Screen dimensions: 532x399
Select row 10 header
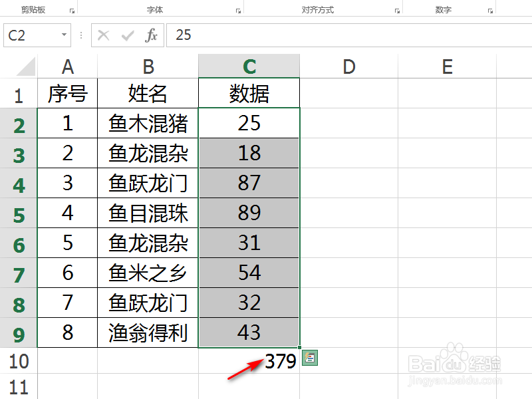[19, 360]
